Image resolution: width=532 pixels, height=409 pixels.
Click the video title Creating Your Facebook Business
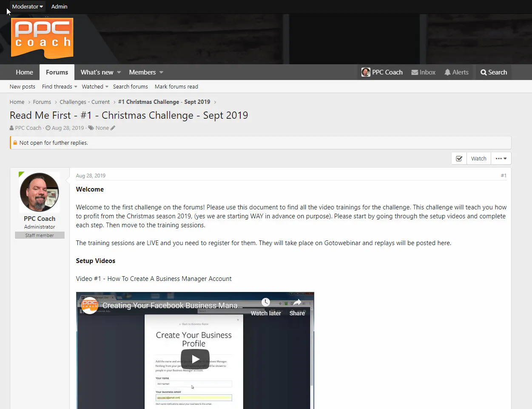(x=173, y=306)
